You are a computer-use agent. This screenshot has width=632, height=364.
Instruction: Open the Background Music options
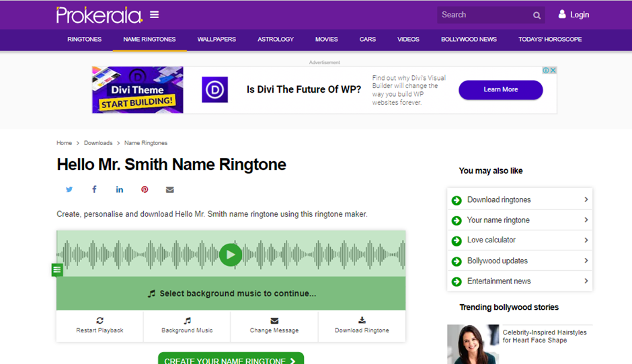[187, 326]
